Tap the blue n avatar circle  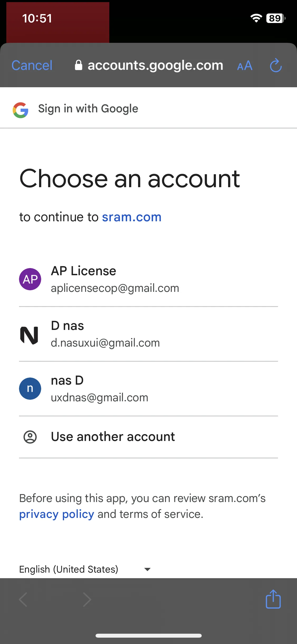(x=30, y=389)
